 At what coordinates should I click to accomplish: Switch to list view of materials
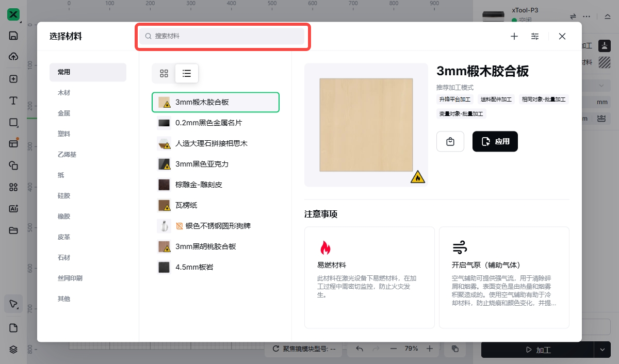click(x=187, y=73)
